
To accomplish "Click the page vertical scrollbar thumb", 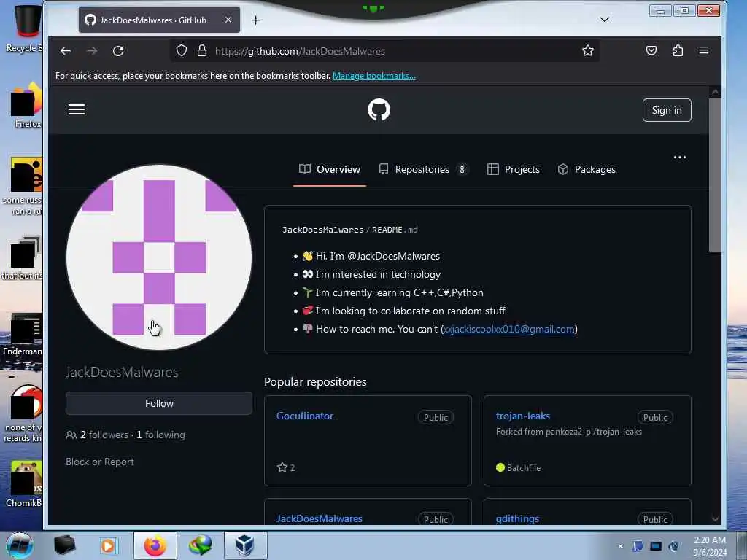I will pyautogui.click(x=715, y=175).
